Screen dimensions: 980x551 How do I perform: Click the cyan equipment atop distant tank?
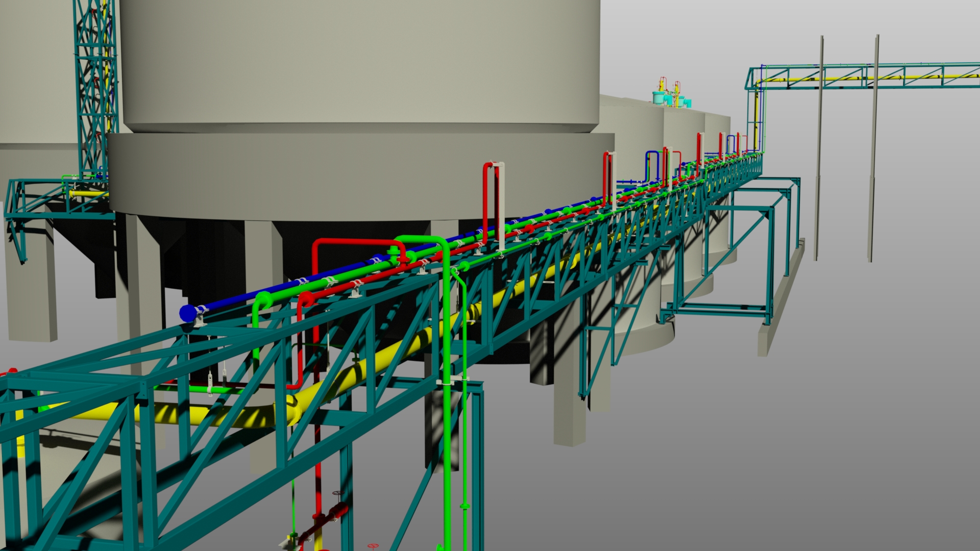tap(658, 97)
